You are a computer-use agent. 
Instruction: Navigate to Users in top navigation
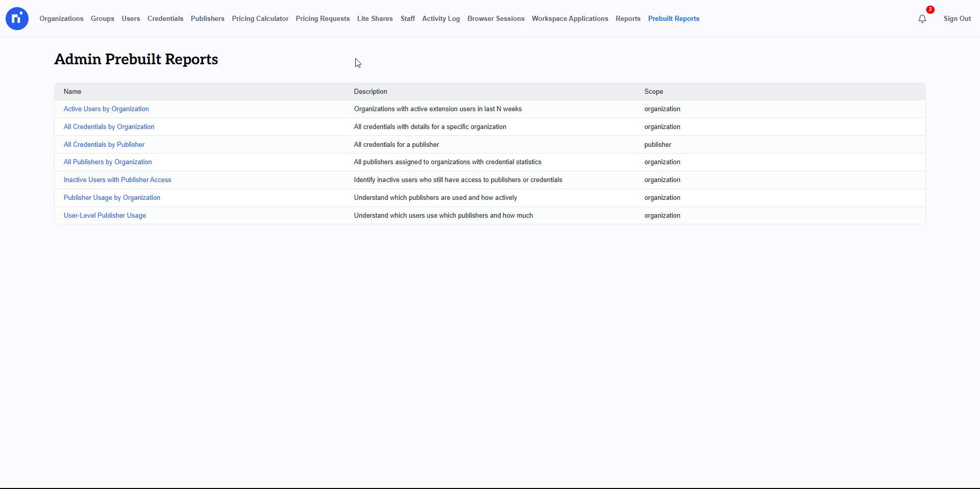pos(131,19)
